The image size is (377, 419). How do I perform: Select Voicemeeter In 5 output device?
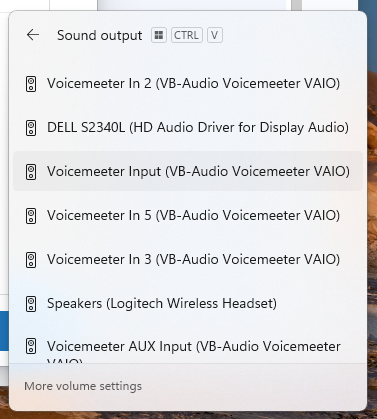188,215
